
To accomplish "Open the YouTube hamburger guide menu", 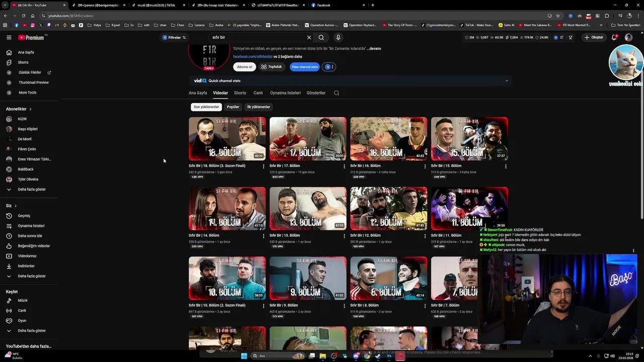I will click(9, 37).
